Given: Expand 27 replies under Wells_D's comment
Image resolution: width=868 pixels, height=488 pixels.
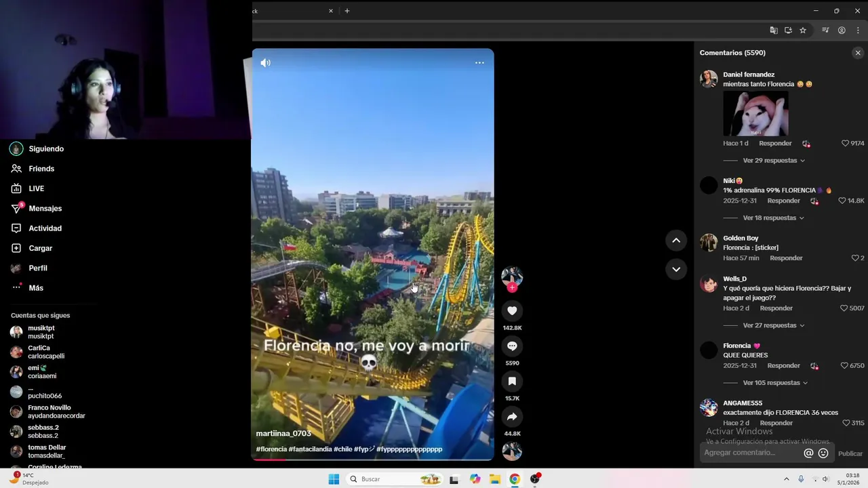Looking at the screenshot, I should 773,325.
